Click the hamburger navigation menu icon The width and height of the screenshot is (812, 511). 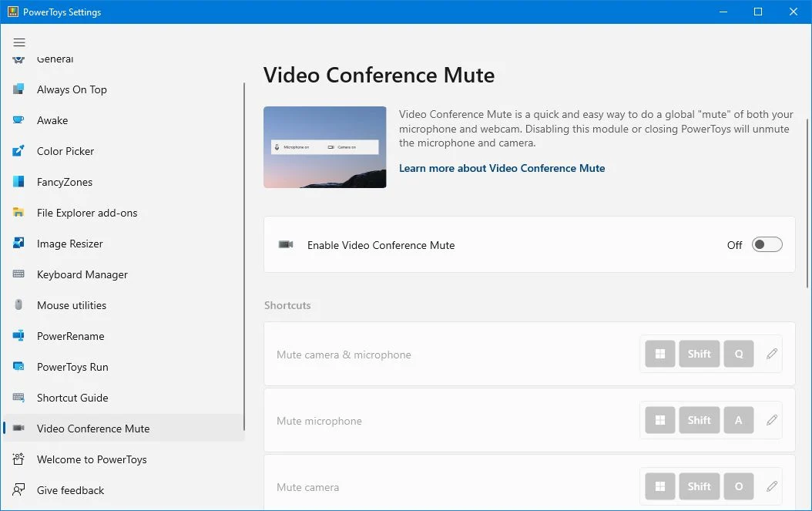click(x=19, y=42)
